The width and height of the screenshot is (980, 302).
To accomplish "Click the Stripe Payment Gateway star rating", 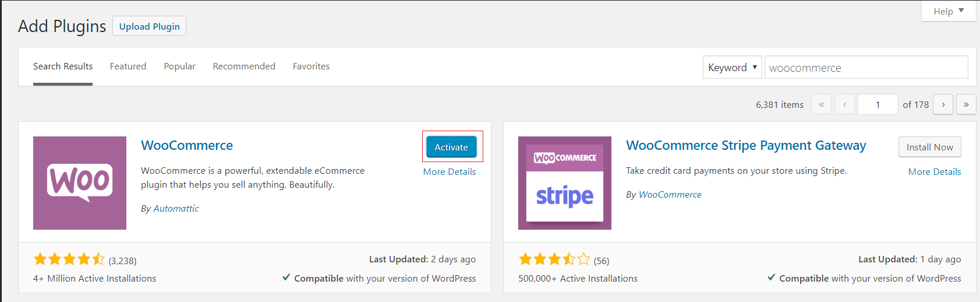I will pyautogui.click(x=554, y=259).
